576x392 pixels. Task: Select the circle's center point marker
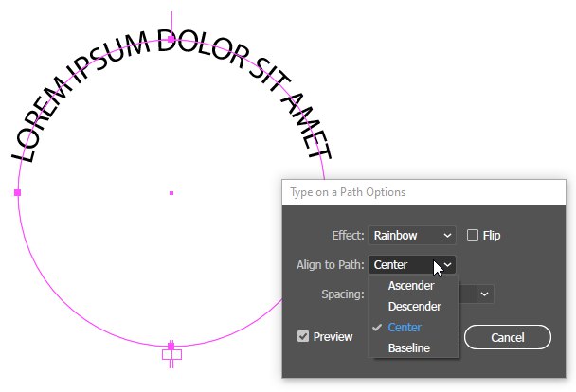(x=171, y=193)
